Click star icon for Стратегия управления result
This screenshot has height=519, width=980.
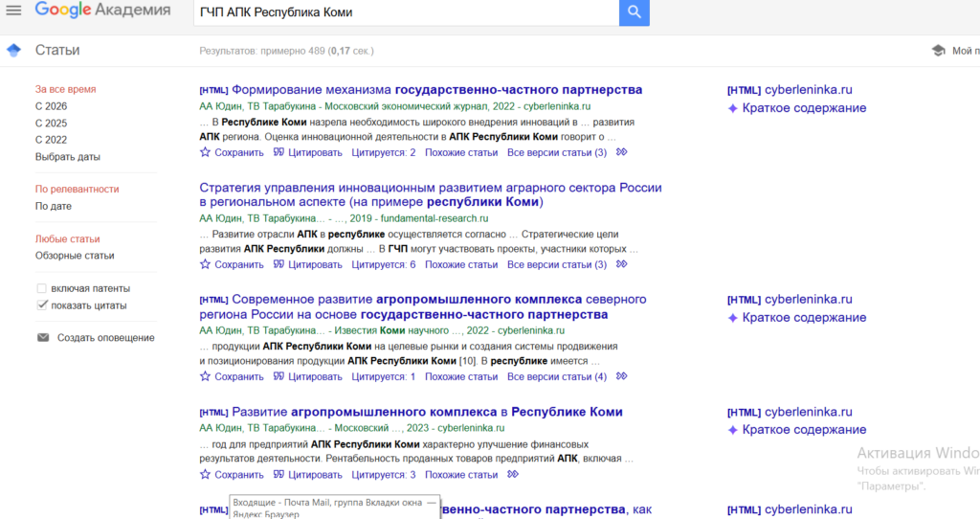point(205,264)
